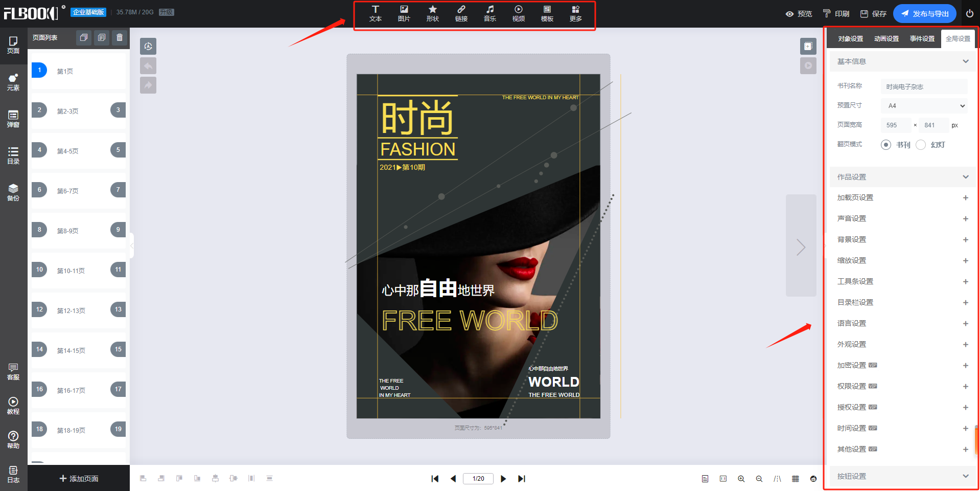Click the page height 841 field
980x491 pixels.
(934, 125)
